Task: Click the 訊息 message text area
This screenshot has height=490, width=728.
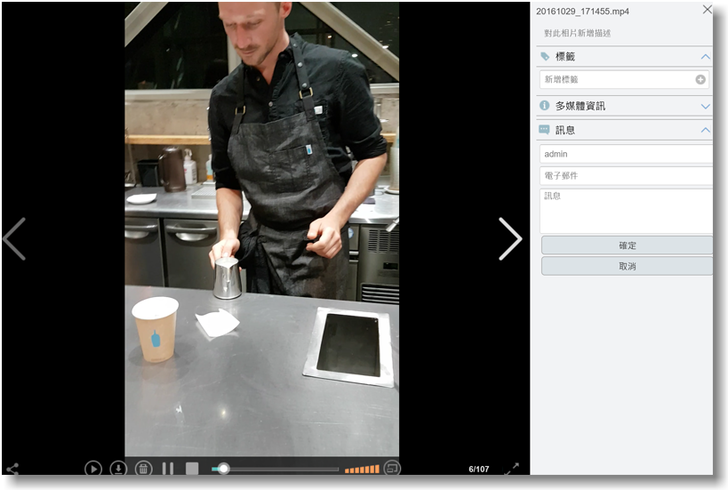Action: pyautogui.click(x=626, y=211)
